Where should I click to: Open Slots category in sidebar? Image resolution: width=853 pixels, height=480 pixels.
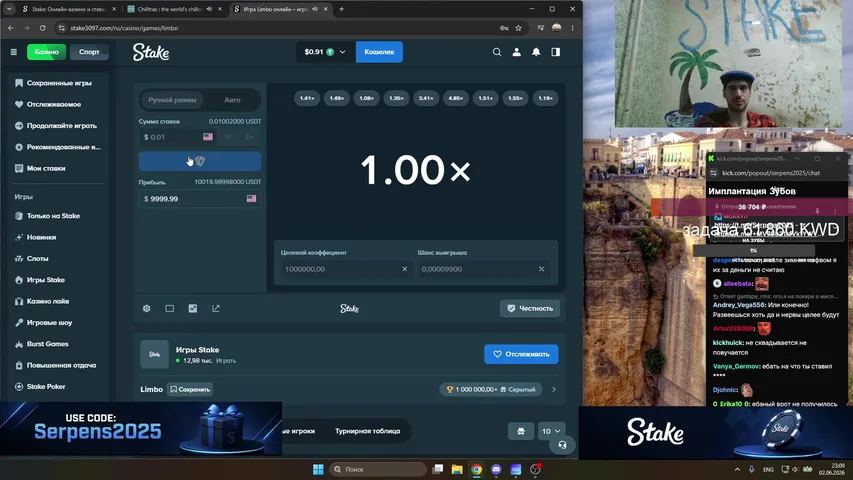coord(38,259)
